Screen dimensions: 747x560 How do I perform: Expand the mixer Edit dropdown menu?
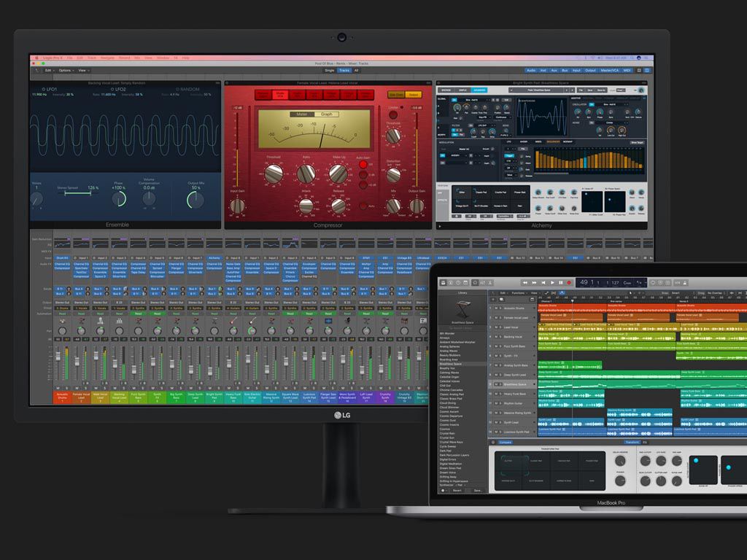click(49, 71)
